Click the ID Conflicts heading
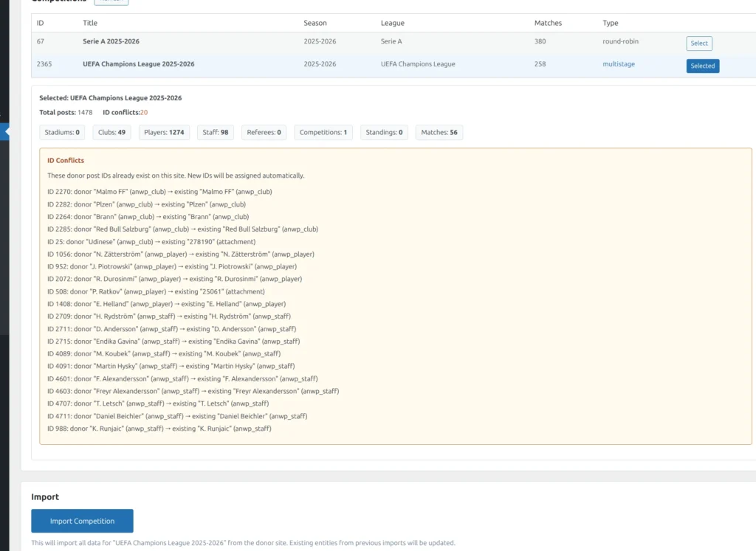This screenshot has height=551, width=756. (66, 160)
